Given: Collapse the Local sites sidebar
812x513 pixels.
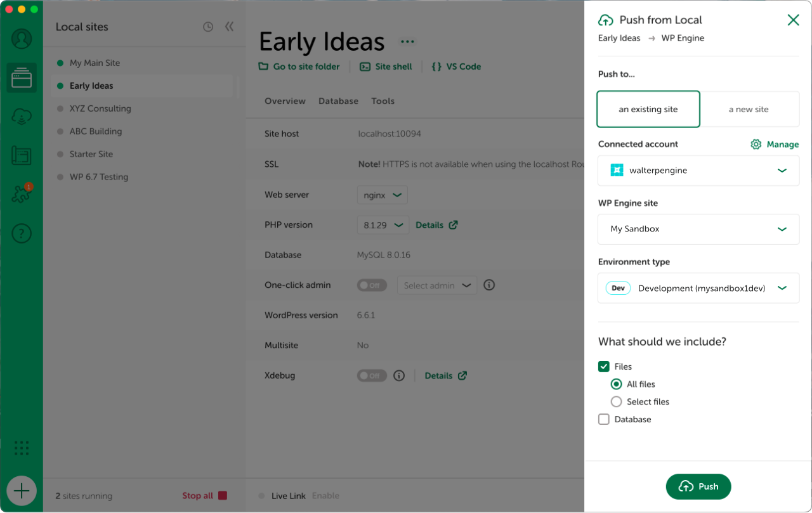Looking at the screenshot, I should click(229, 27).
